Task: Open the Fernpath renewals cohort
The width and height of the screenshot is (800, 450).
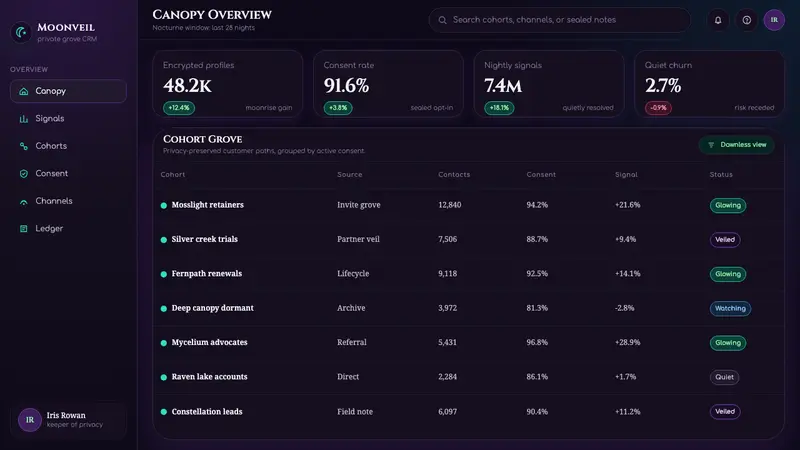Action: tap(207, 273)
